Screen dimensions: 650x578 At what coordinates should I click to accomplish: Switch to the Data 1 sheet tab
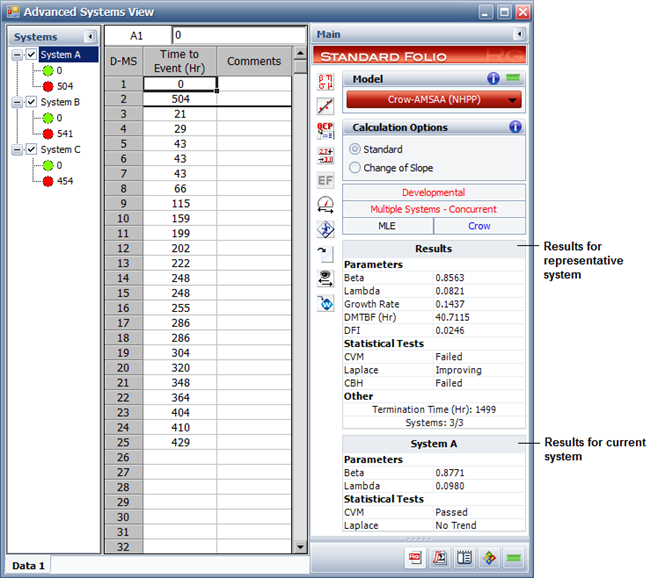[28, 566]
